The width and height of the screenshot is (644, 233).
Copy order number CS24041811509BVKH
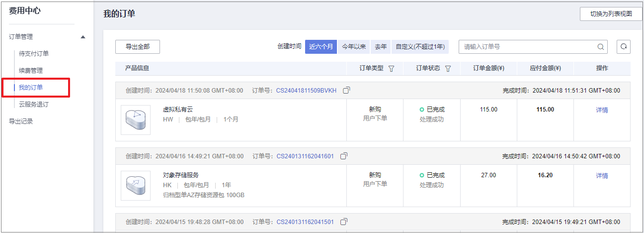click(x=346, y=90)
